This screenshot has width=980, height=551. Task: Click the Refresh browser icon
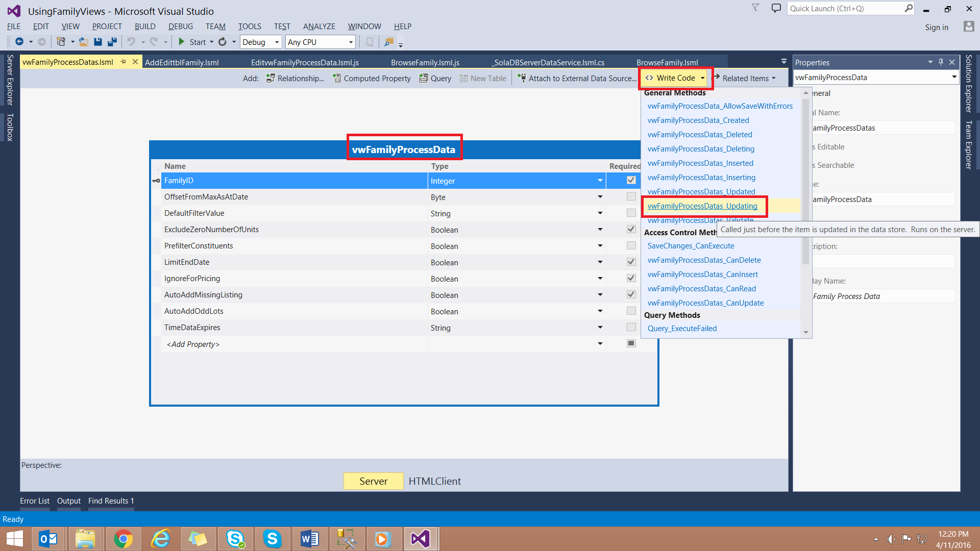[x=223, y=42]
